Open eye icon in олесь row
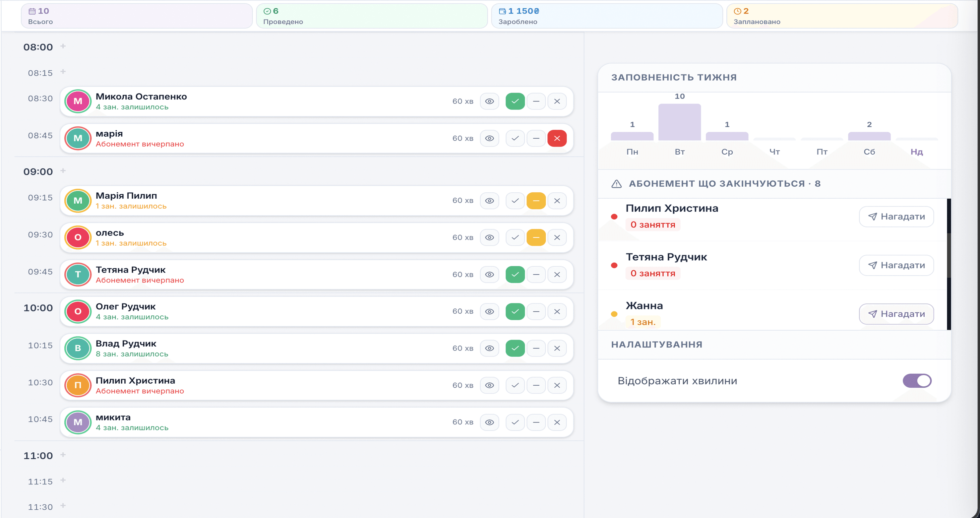The image size is (980, 518). (x=490, y=237)
